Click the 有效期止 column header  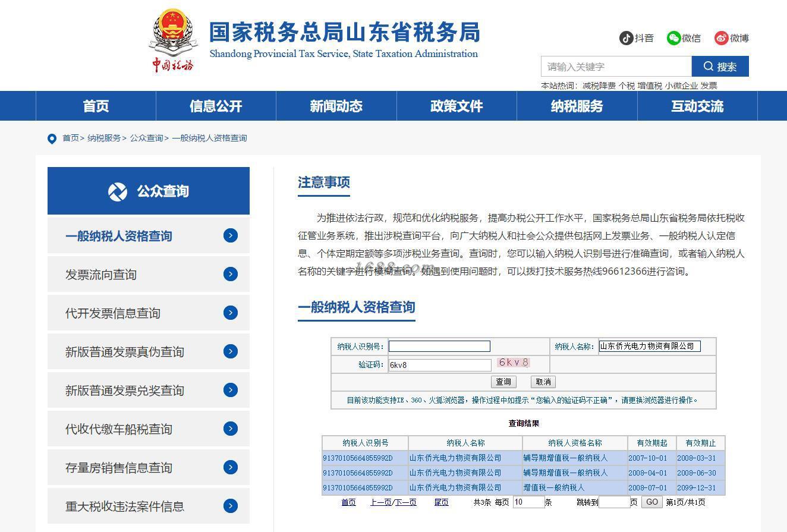tap(701, 443)
